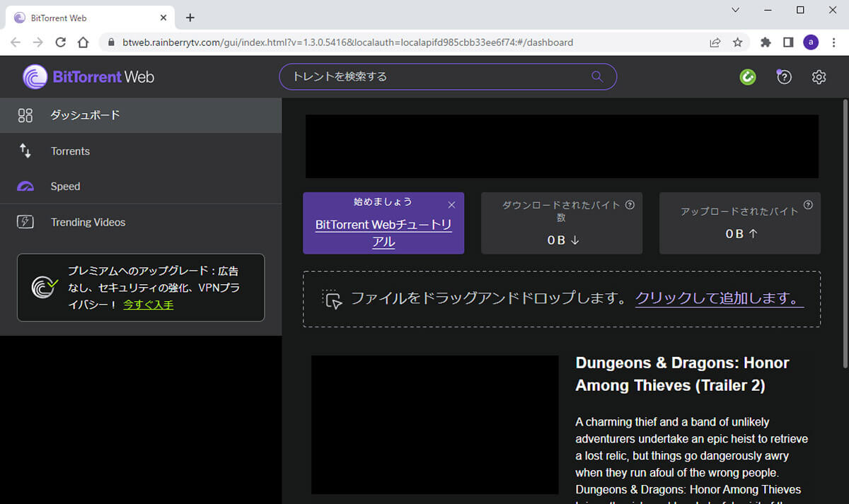This screenshot has height=504, width=849.
Task: Open Dungeons & Dragons: Honor Among Thieves title
Action: pos(682,374)
